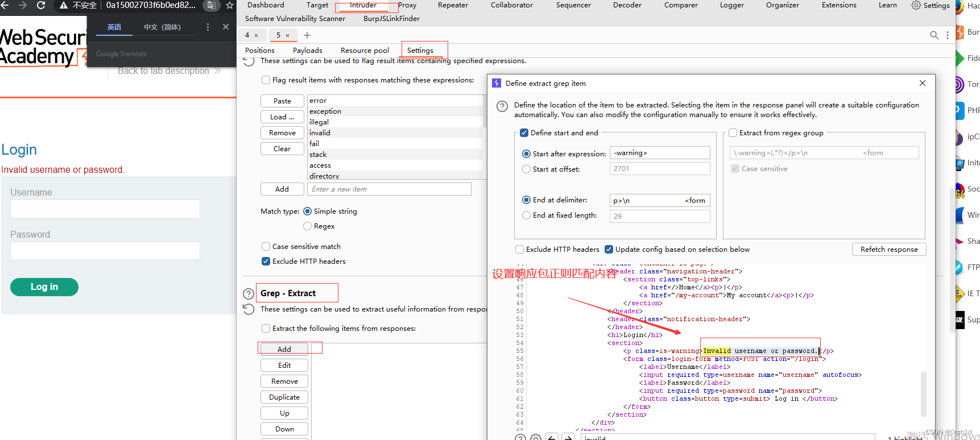The height and width of the screenshot is (440, 980).
Task: Open help icon in Define extract grep dialog
Action: [502, 106]
